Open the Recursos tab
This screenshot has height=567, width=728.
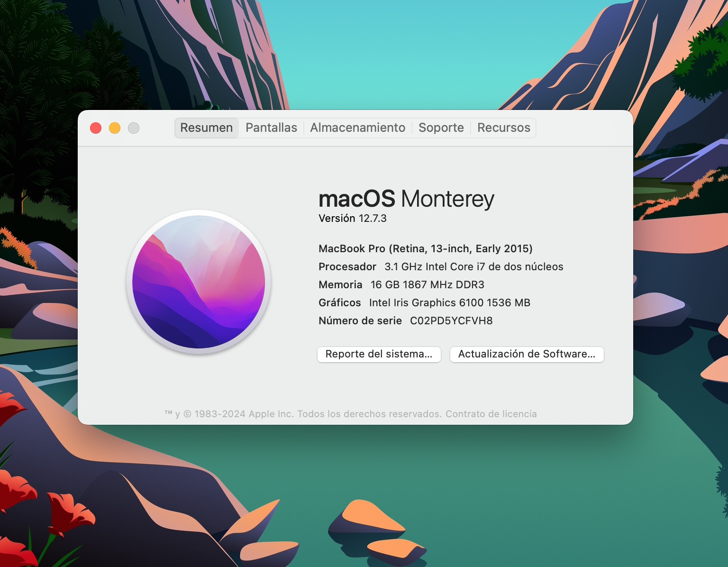coord(503,128)
